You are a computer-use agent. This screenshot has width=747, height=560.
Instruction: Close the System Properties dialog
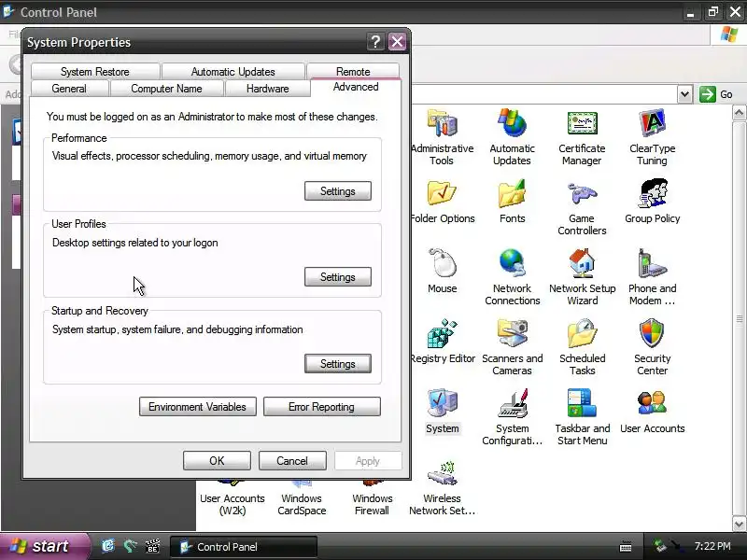[397, 42]
